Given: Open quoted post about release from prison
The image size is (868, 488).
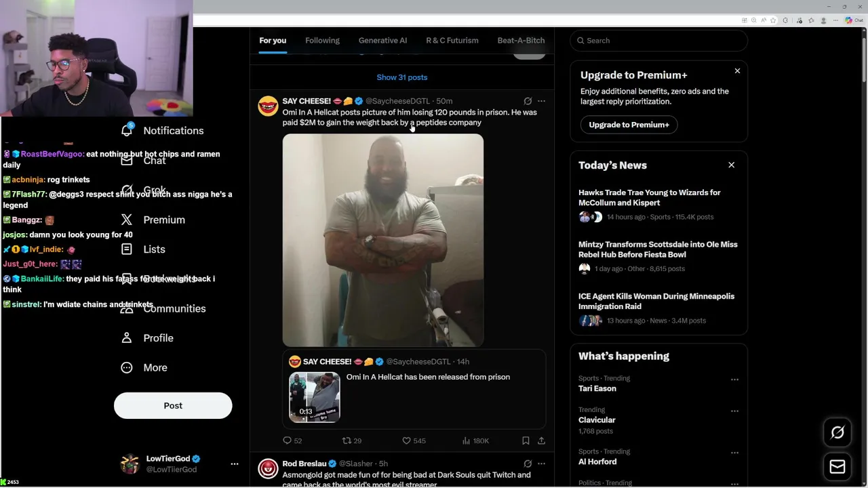Looking at the screenshot, I should pyautogui.click(x=414, y=389).
